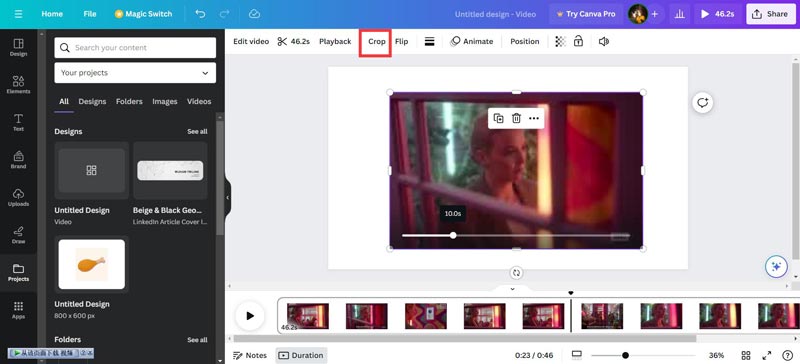Screen dimensions: 800x364
Task: See all Folders
Action: (197, 340)
